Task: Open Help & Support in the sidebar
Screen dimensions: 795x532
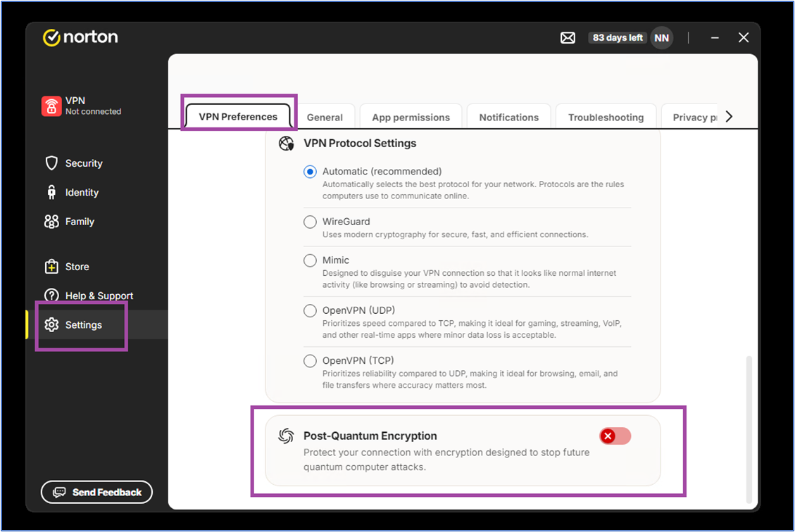Action: (96, 296)
